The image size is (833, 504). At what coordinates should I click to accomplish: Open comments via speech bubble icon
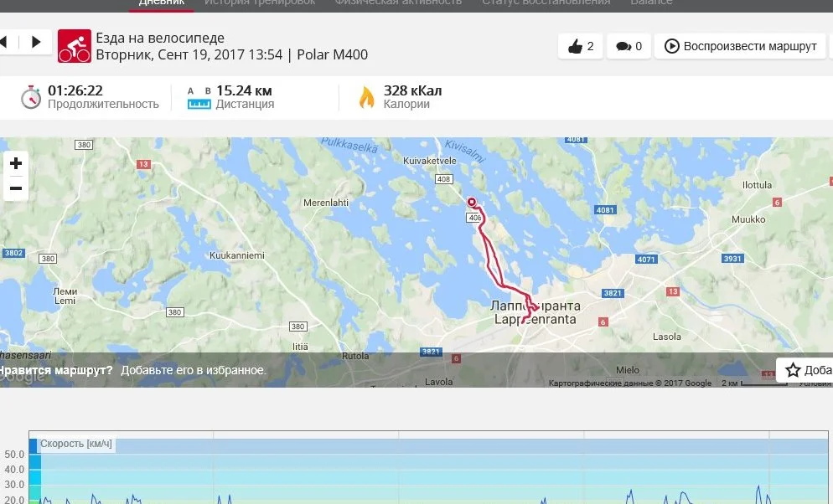click(629, 46)
